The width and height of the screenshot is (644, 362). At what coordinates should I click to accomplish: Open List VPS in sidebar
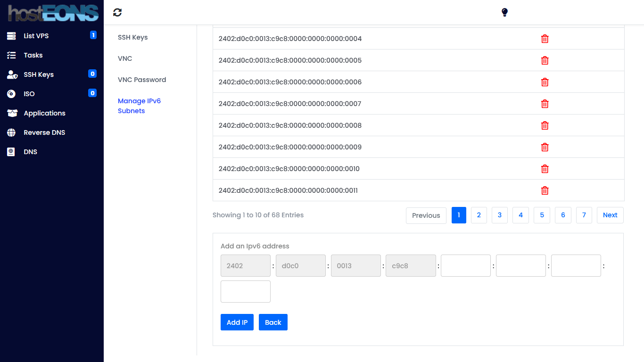coord(36,36)
